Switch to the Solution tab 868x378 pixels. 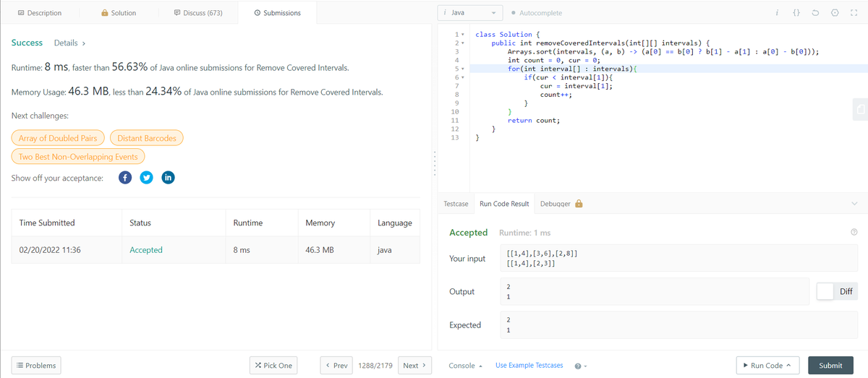[119, 13]
